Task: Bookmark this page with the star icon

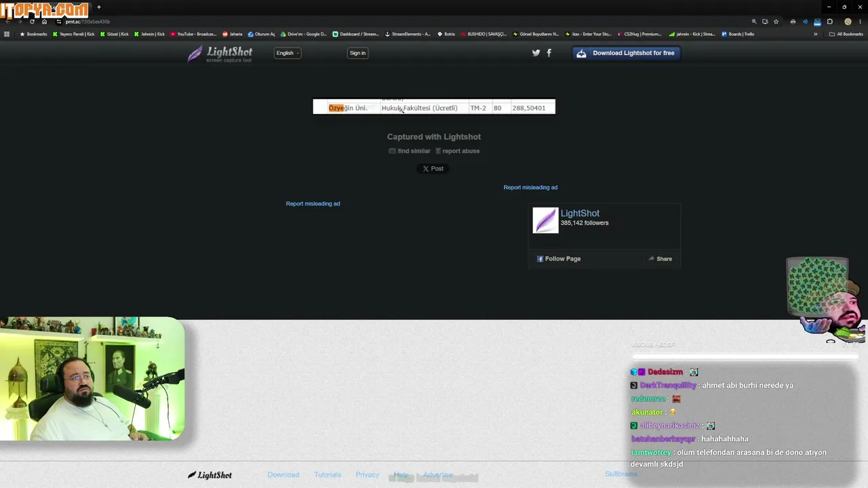Action: pyautogui.click(x=776, y=22)
